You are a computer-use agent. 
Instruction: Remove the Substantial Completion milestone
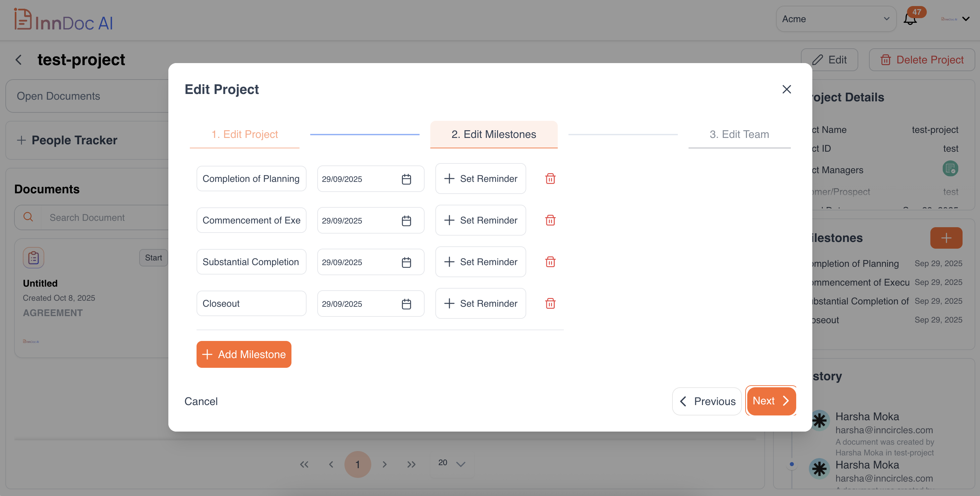(x=550, y=262)
